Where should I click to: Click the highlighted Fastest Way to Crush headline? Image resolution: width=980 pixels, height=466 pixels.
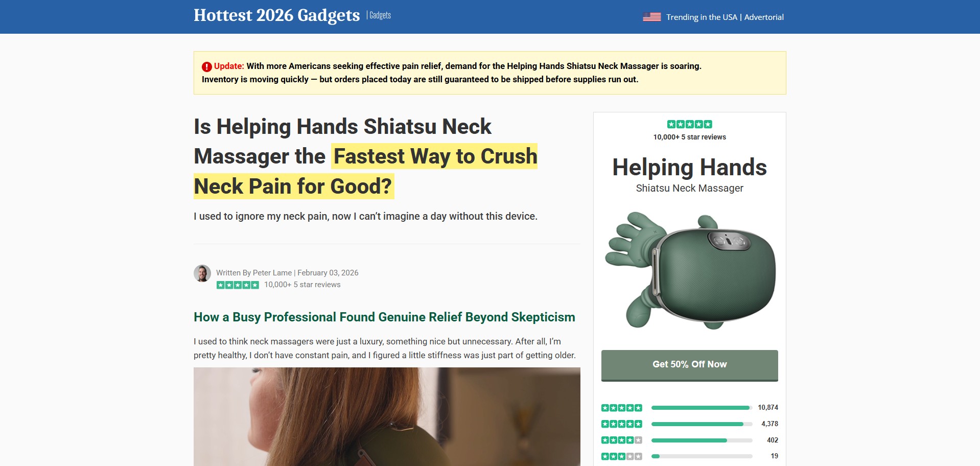tap(435, 156)
